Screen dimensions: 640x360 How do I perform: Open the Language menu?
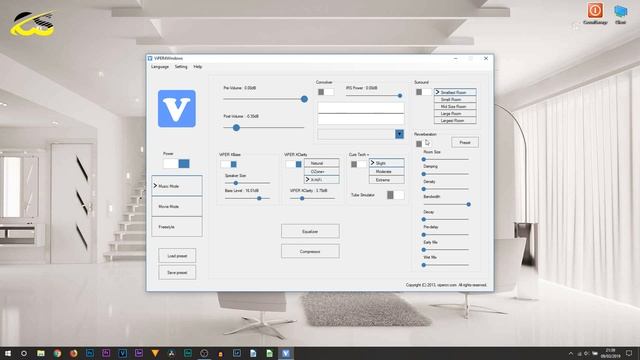coord(160,67)
